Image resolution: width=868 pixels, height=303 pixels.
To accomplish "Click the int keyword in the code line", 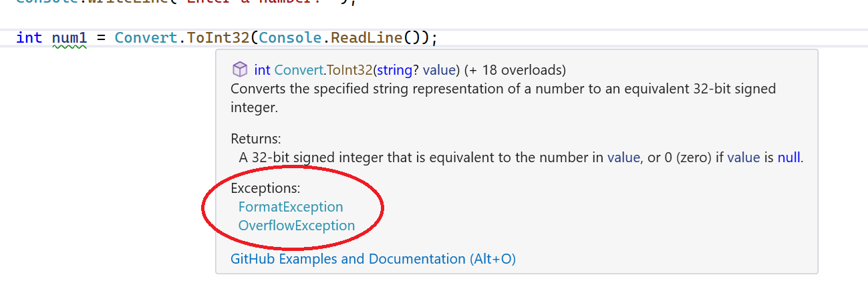I will point(29,37).
